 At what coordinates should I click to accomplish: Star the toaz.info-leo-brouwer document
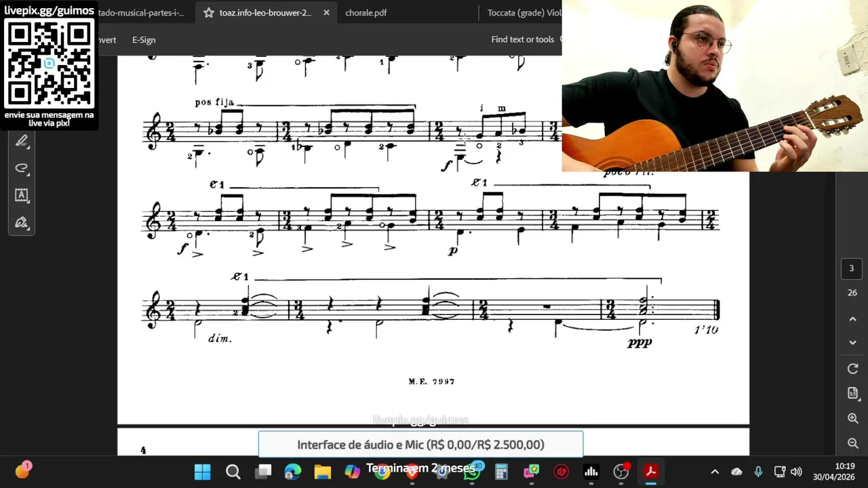click(209, 13)
